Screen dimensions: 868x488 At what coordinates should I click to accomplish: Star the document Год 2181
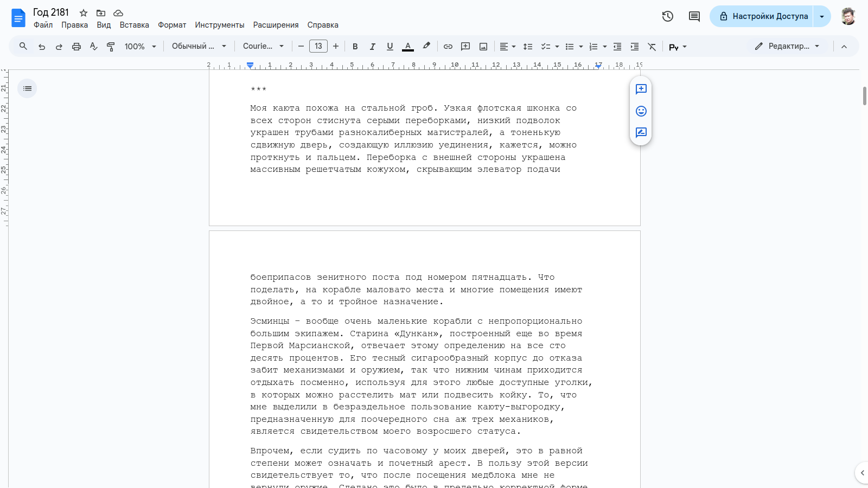pos(84,13)
